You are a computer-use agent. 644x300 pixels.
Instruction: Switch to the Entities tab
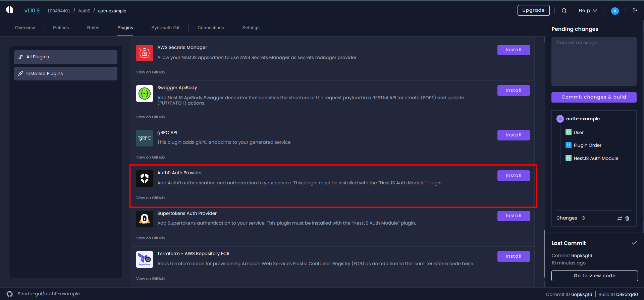click(x=61, y=28)
